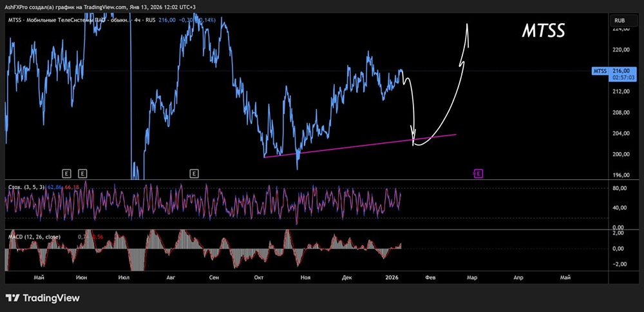Image resolution: width=644 pixels, height=312 pixels.
Task: Click the Апр label on time axis
Action: [x=518, y=278]
